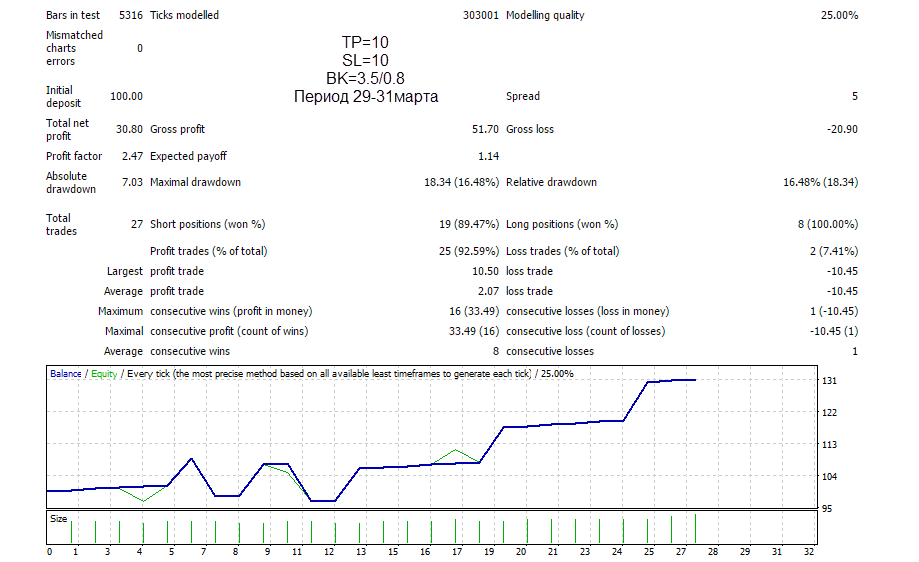Click the Mismatched charts errors label
This screenshot has height=562, width=919.
tap(74, 48)
